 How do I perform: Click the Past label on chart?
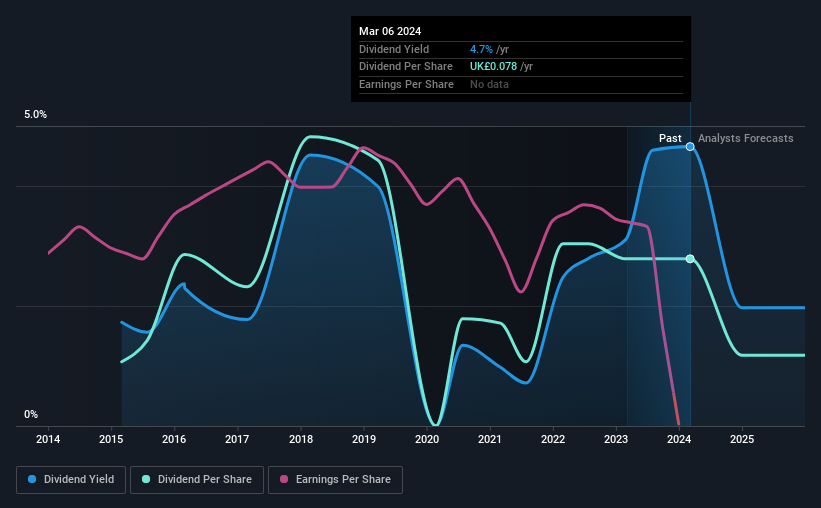[x=670, y=138]
